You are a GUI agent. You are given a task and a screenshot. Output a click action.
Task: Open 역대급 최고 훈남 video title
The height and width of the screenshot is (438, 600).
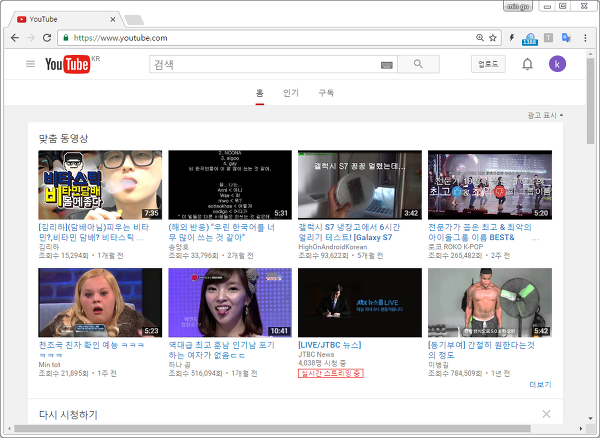(x=222, y=350)
